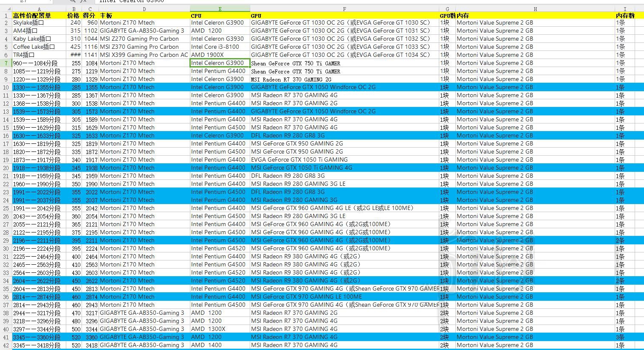Select the TR4插口 cell
This screenshot has width=644, height=350.
pyautogui.click(x=39, y=55)
